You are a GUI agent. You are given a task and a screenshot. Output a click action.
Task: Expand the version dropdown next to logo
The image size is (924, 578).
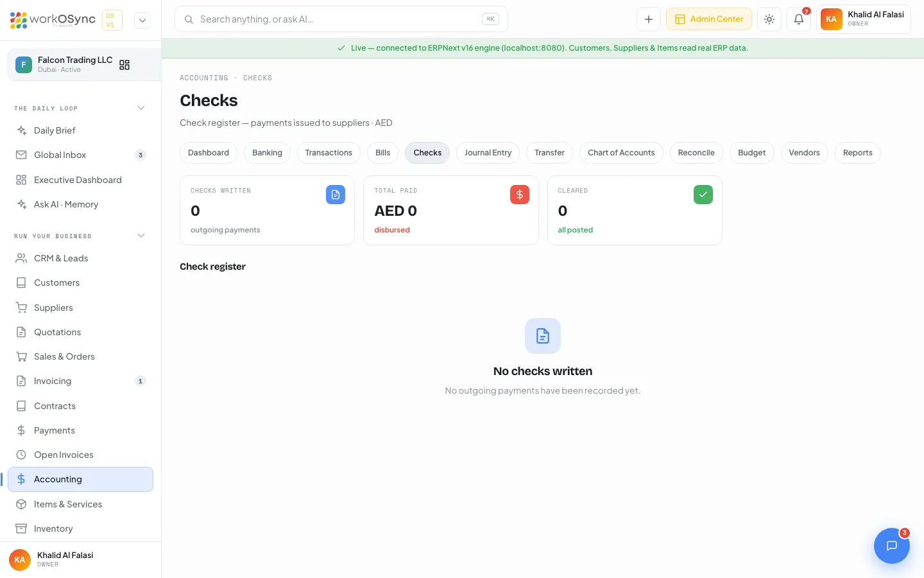142,20
